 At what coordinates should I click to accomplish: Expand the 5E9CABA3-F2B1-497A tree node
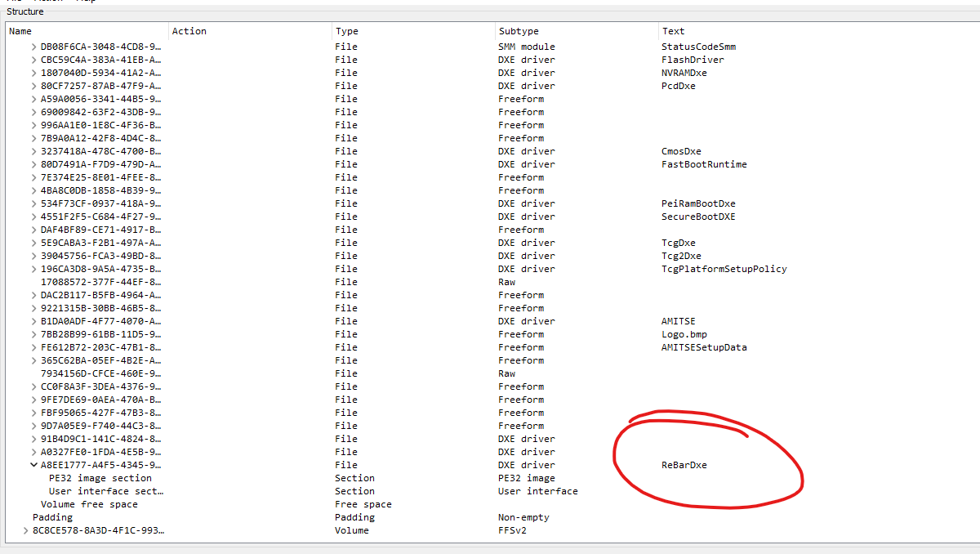33,243
